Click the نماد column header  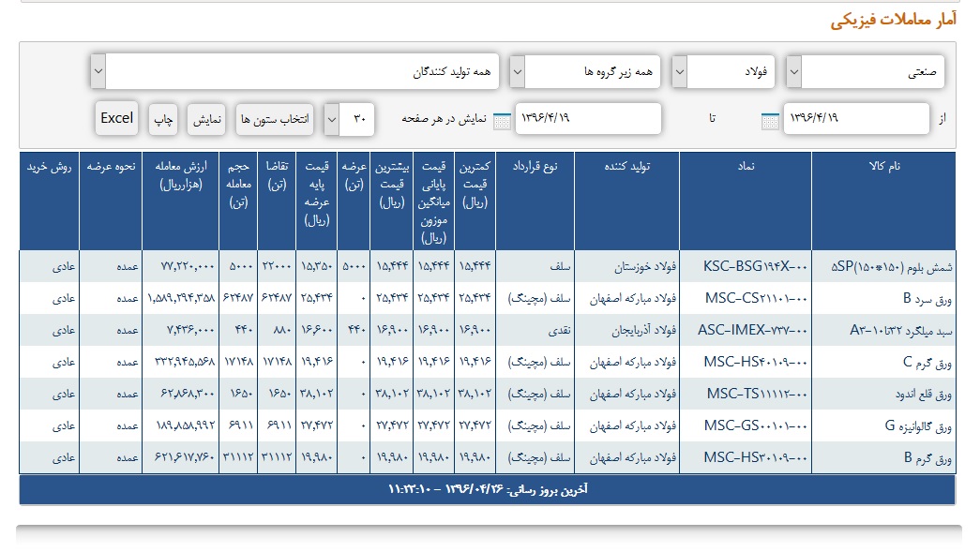[x=753, y=166]
